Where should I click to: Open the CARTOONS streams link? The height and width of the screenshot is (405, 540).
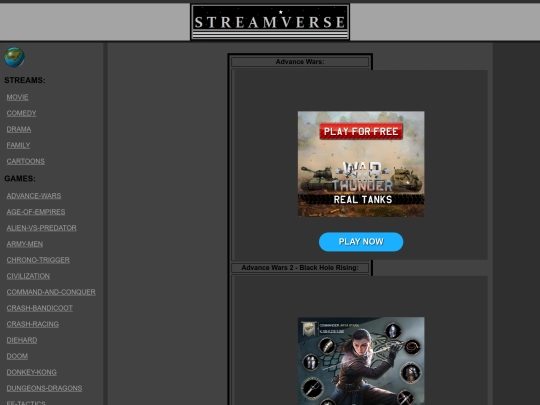click(25, 161)
